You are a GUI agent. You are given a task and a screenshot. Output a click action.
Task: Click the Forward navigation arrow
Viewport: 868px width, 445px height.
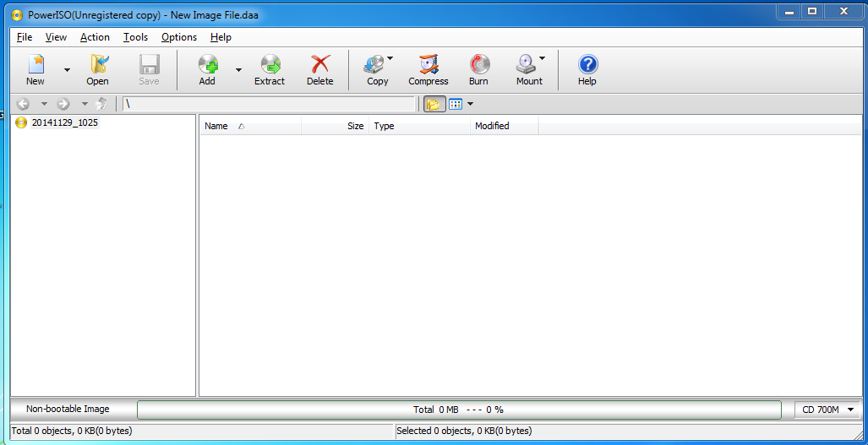tap(63, 104)
